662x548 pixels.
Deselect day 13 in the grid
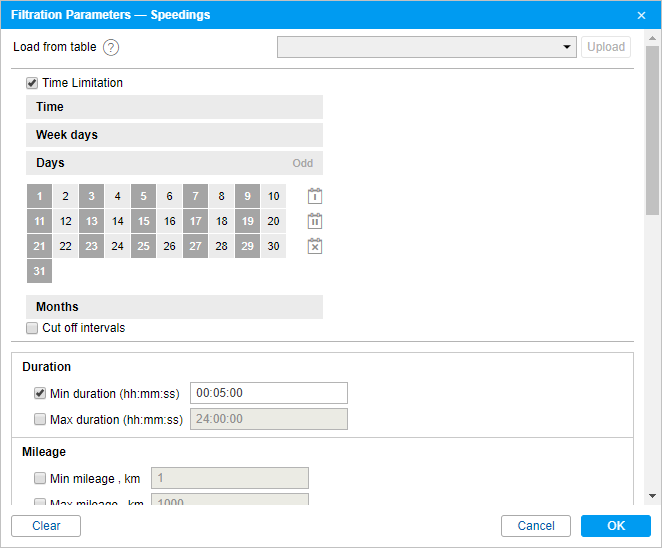pyautogui.click(x=92, y=221)
